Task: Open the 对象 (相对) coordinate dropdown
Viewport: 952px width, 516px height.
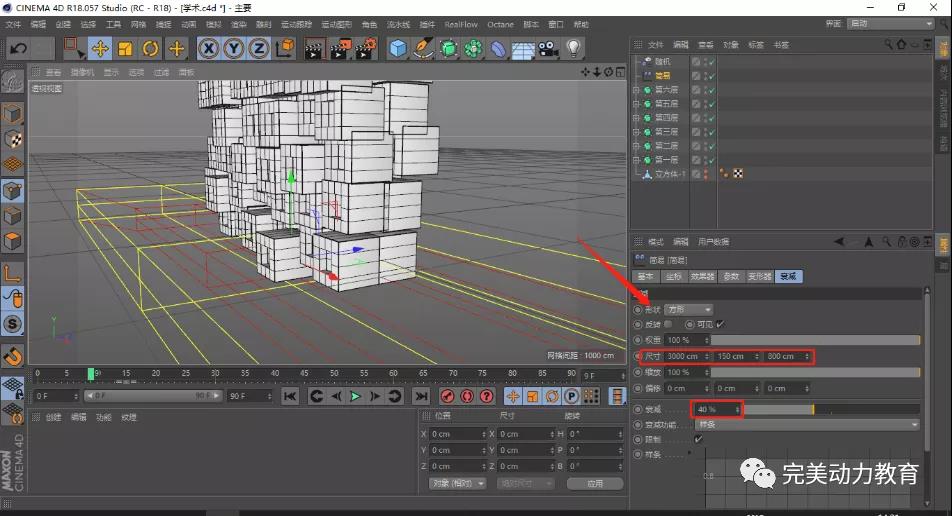Action: [457, 483]
